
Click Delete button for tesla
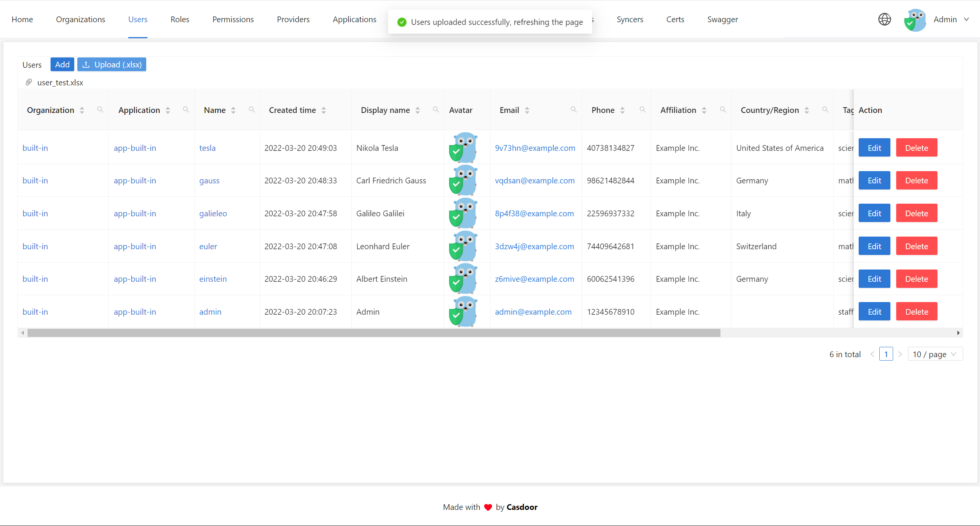click(916, 148)
